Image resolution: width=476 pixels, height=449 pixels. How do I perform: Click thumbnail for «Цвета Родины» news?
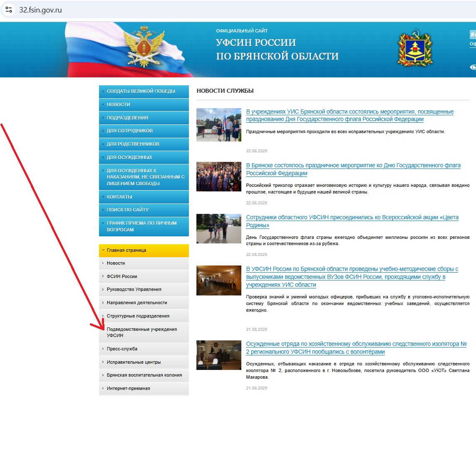pyautogui.click(x=219, y=228)
